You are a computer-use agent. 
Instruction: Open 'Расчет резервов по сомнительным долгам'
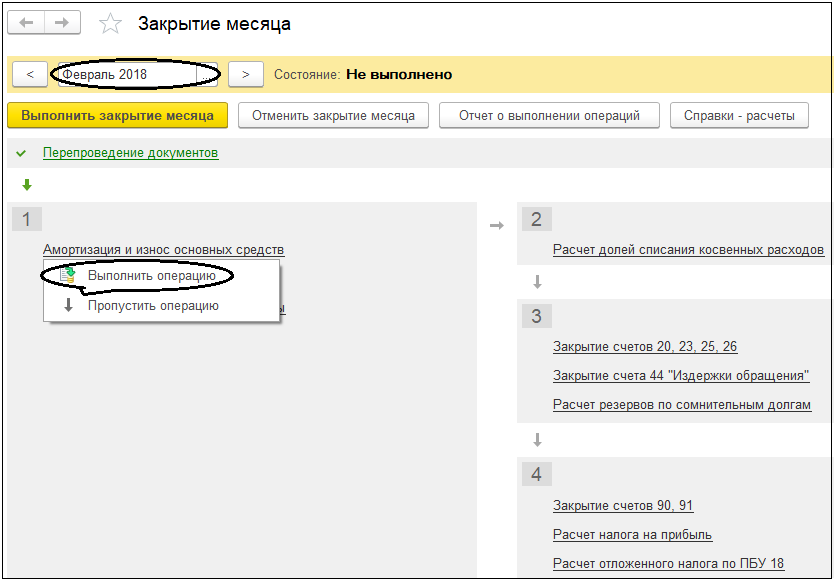682,405
